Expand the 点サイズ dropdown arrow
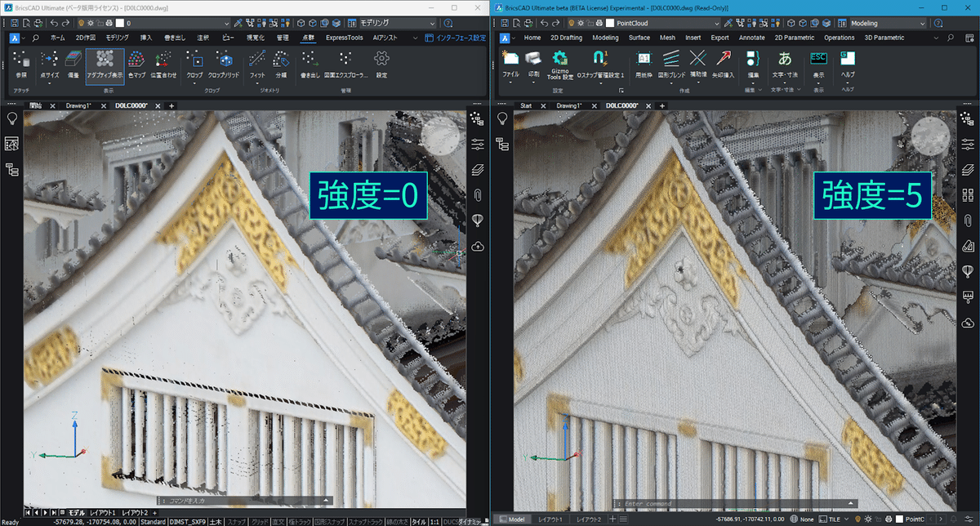The height and width of the screenshot is (526, 980). click(49, 83)
